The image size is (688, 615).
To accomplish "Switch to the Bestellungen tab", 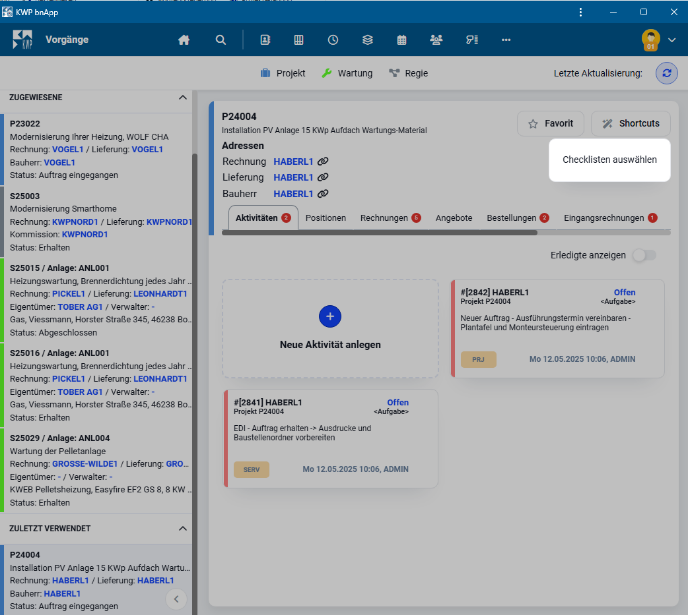I will click(512, 217).
